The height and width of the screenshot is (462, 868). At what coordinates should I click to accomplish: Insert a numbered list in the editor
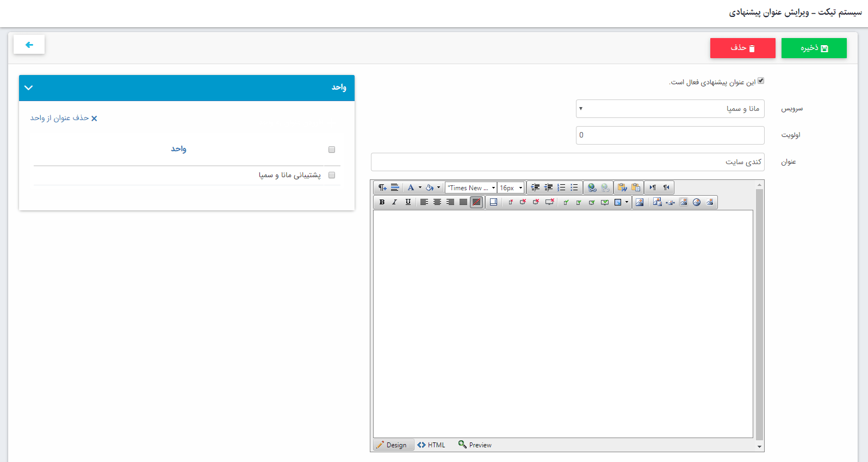point(561,188)
